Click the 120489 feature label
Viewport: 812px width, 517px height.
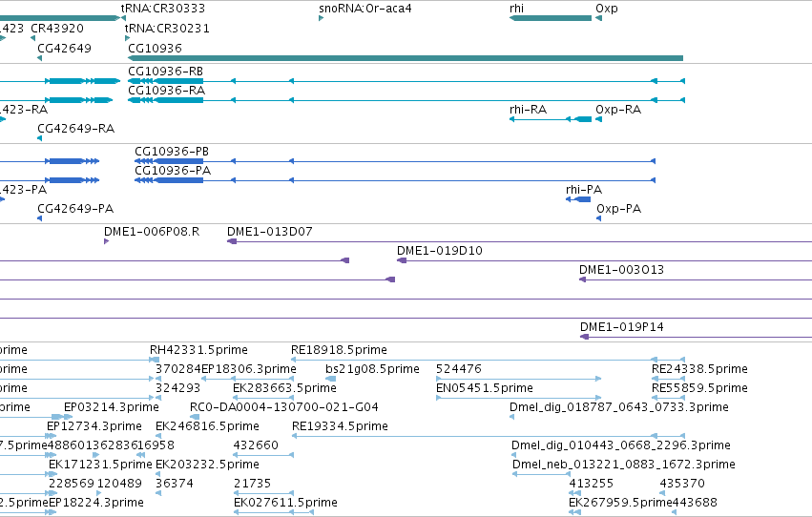tap(119, 484)
